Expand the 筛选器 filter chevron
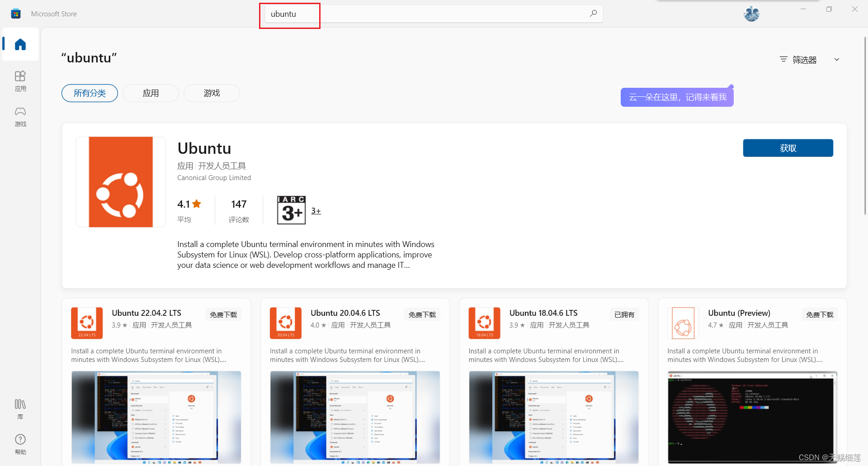Viewport: 868px width, 466px height. 837,59
